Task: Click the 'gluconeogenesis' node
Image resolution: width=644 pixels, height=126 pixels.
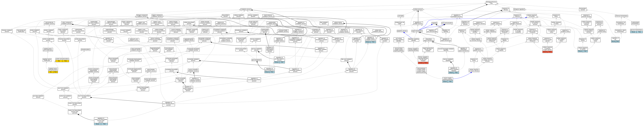Action: pos(256,60)
